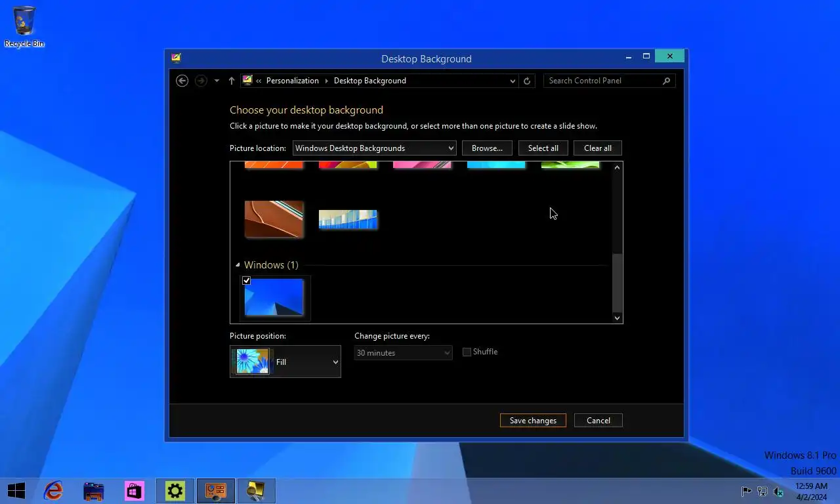The height and width of the screenshot is (504, 840).
Task: Open the recent locations dropdown arrow
Action: pyautogui.click(x=217, y=81)
